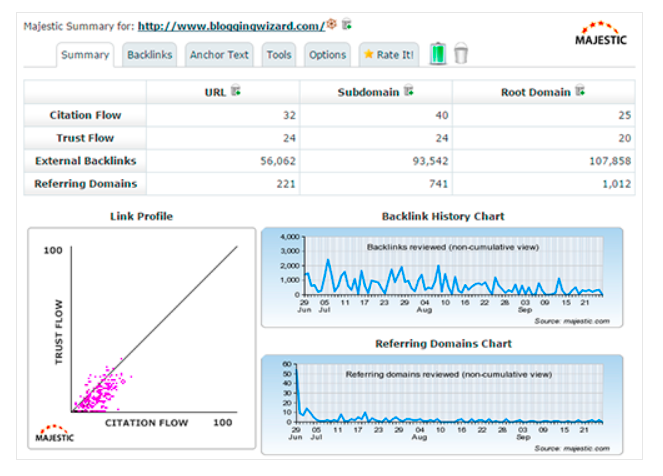Click the Backlink History Chart graph
The image size is (663, 476).
coord(442,277)
